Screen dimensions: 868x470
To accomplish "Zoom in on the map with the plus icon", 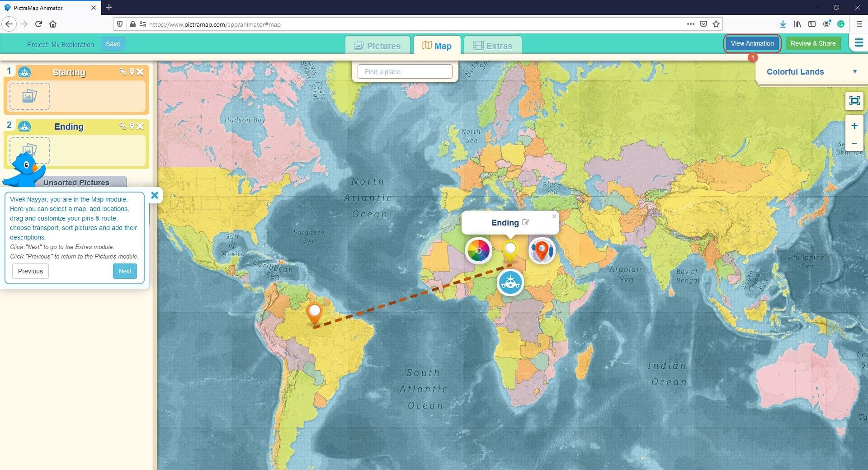I will [854, 126].
